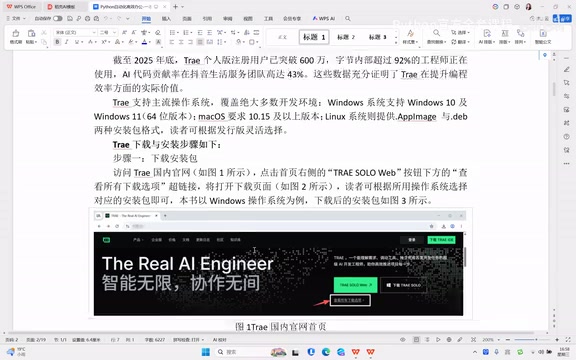Toggle eye-protection mode icon in status bar
The image size is (576, 360).
click(403, 340)
